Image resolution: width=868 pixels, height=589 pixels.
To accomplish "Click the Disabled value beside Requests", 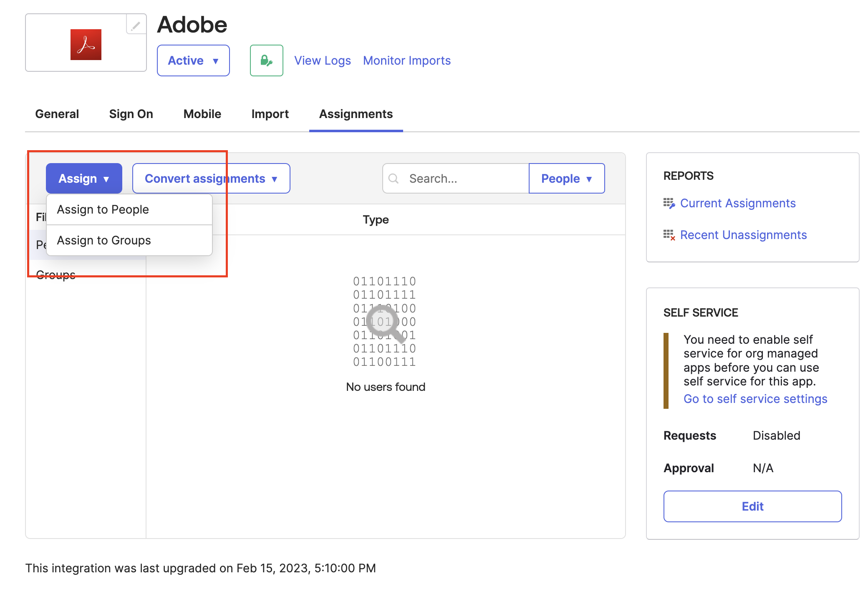I will tap(777, 435).
